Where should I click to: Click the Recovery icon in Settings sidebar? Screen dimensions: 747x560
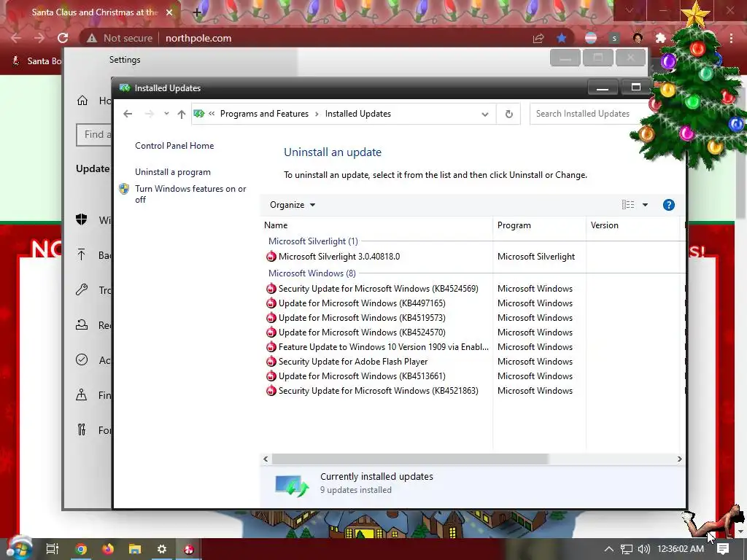pyautogui.click(x=82, y=324)
